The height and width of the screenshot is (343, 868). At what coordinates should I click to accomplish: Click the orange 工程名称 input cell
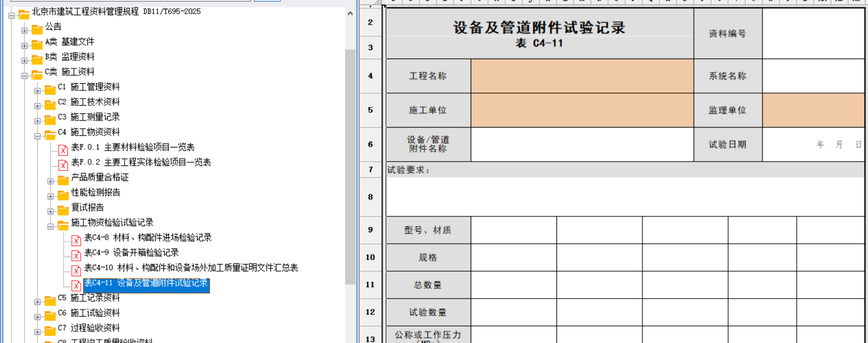click(582, 76)
